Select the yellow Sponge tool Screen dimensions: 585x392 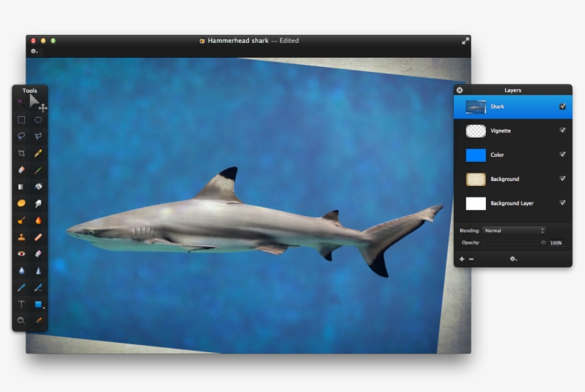click(21, 203)
